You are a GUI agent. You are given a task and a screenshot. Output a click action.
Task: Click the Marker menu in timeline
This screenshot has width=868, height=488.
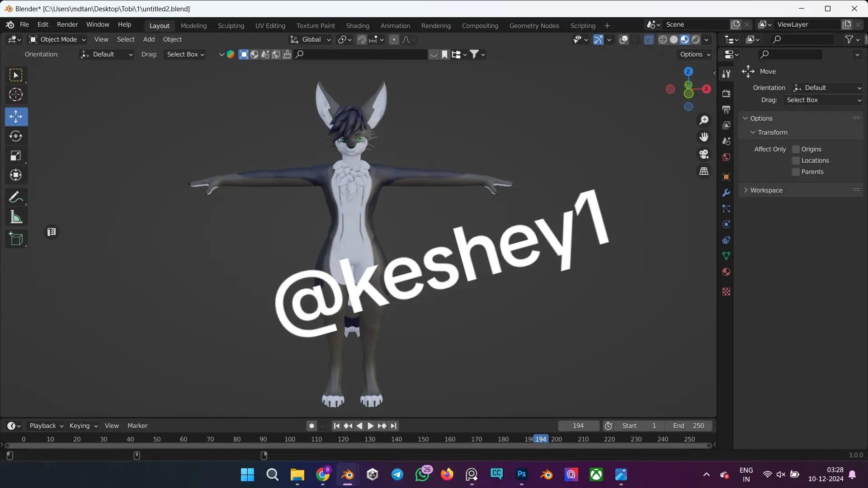click(x=137, y=426)
